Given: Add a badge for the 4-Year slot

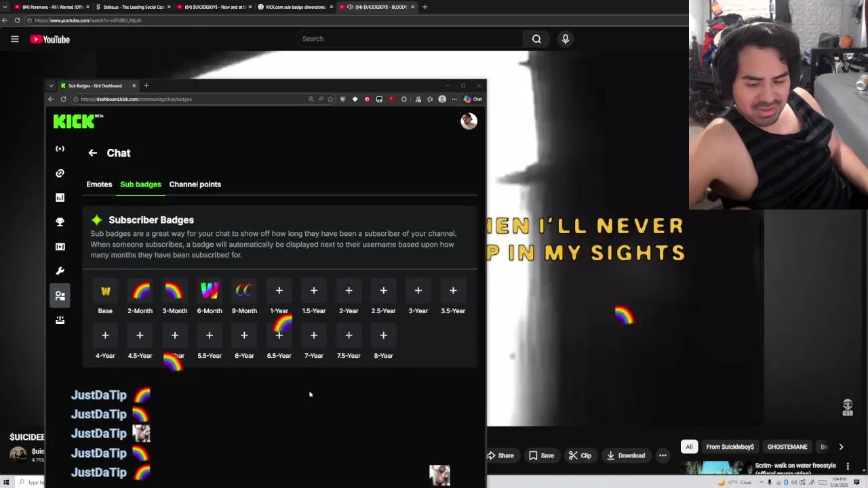Looking at the screenshot, I should [105, 335].
